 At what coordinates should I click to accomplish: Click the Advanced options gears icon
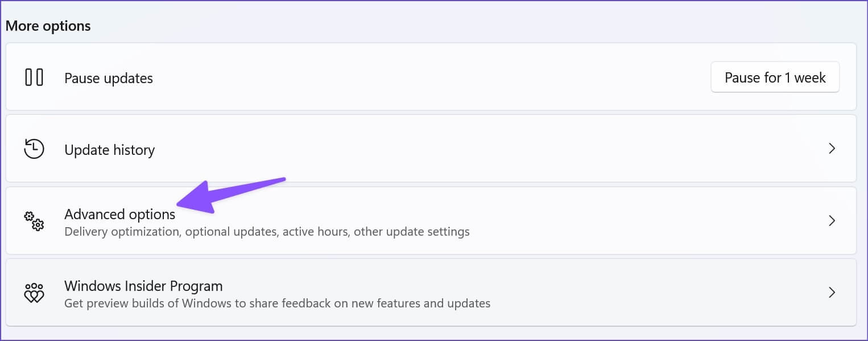tap(34, 221)
